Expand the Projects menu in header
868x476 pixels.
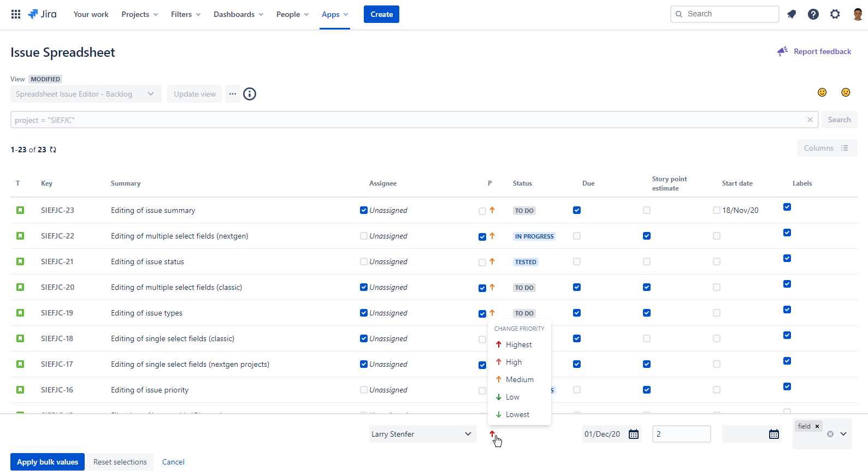[x=140, y=14]
